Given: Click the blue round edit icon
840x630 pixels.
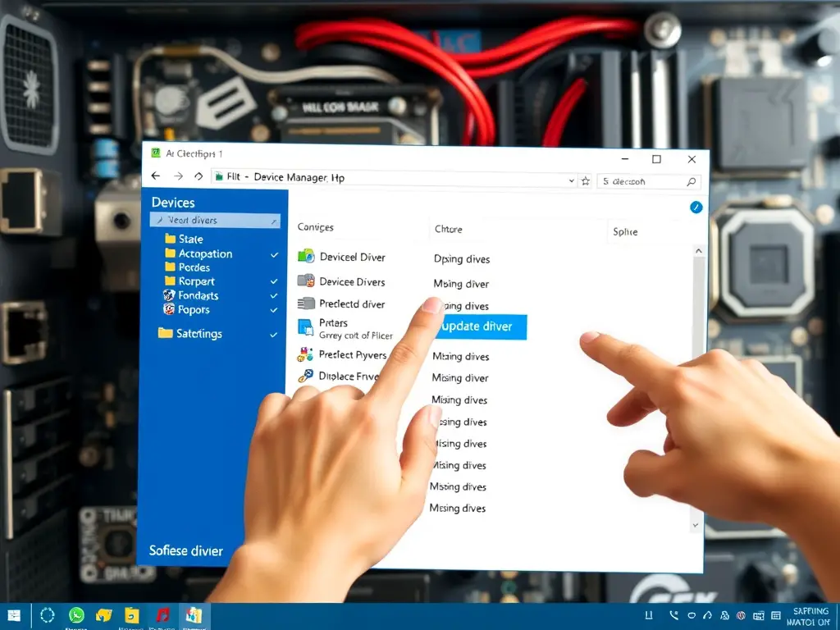Looking at the screenshot, I should coord(696,208).
